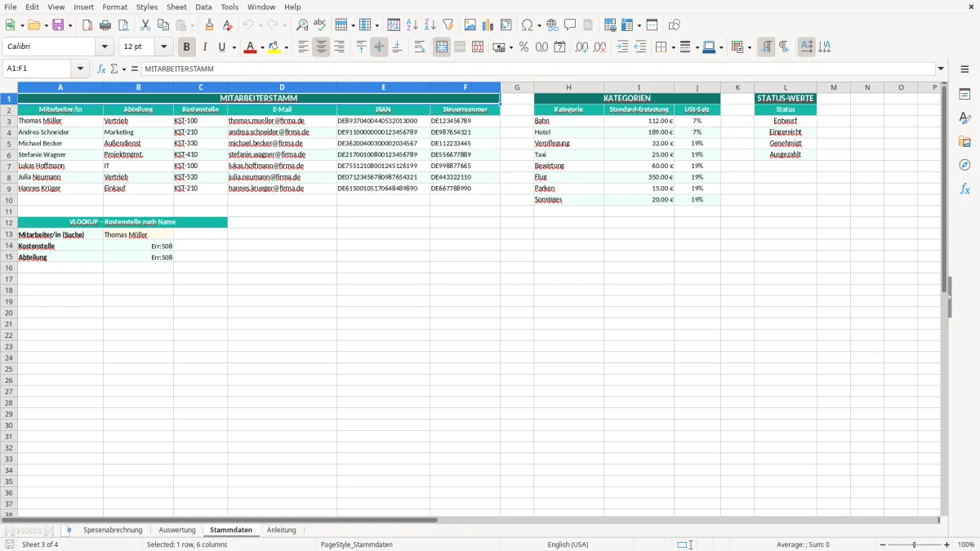Viewport: 980px width, 551px height.
Task: Toggle Italic formatting
Action: point(205,47)
